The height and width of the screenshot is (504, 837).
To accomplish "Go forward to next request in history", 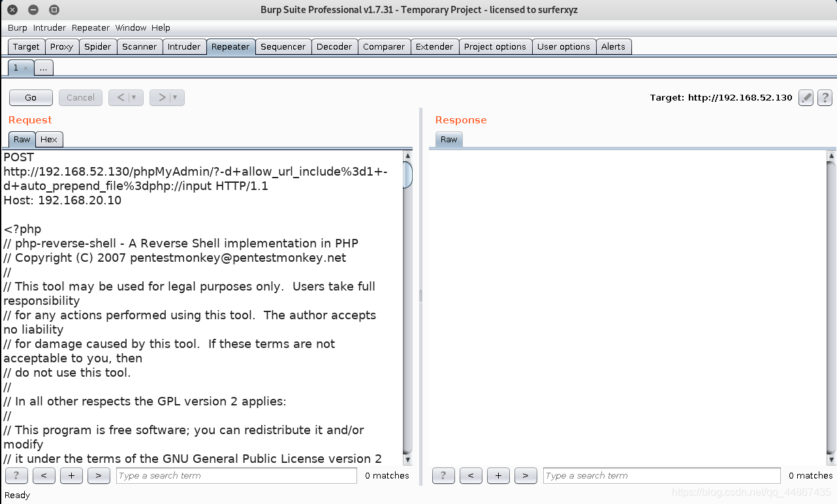I will [x=161, y=98].
